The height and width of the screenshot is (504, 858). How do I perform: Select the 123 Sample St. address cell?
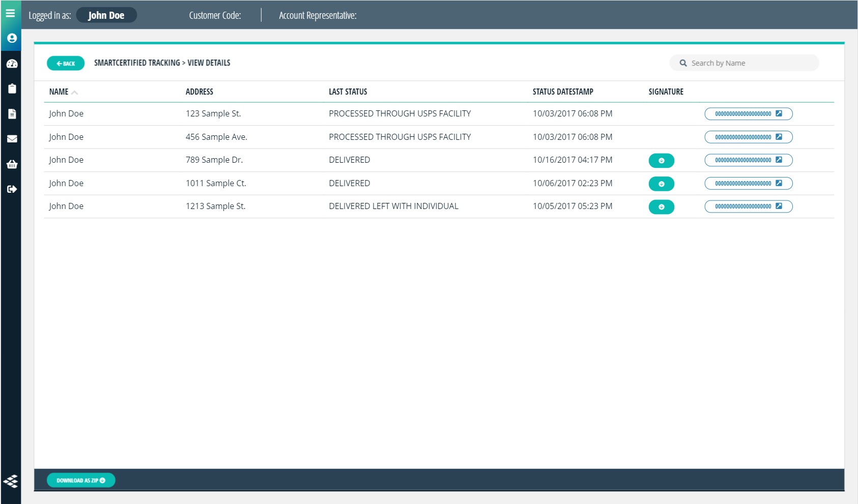coord(213,113)
